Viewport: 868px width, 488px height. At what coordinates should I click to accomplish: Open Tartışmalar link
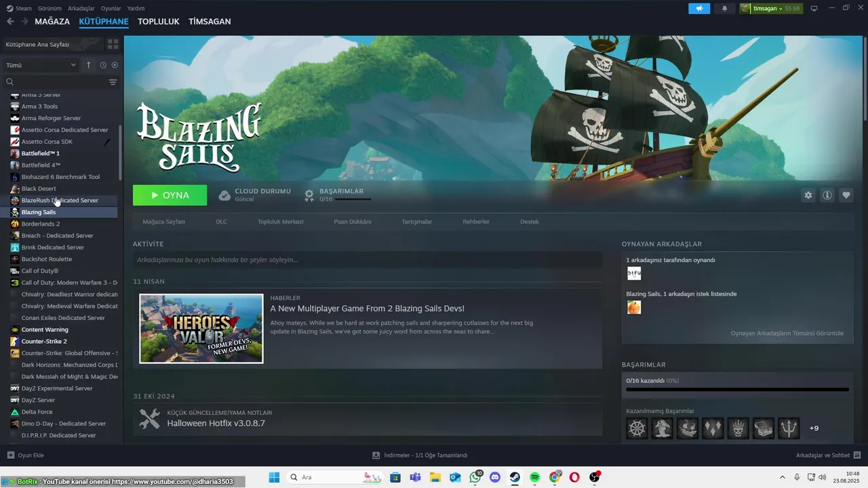coord(417,222)
